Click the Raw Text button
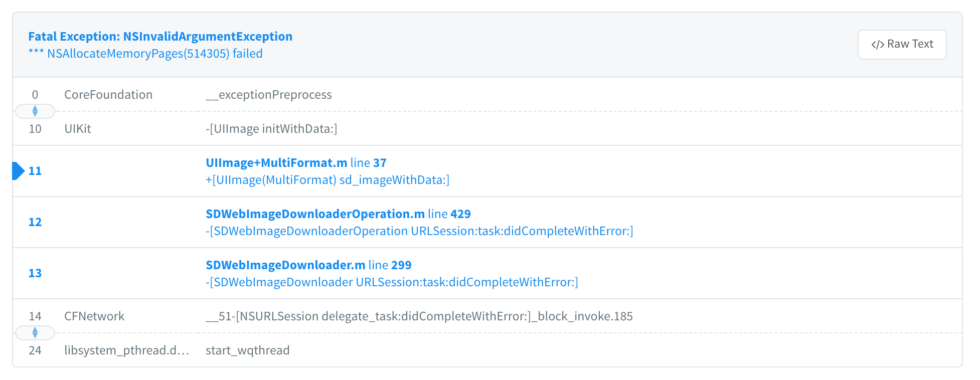The width and height of the screenshot is (980, 380). pos(902,44)
